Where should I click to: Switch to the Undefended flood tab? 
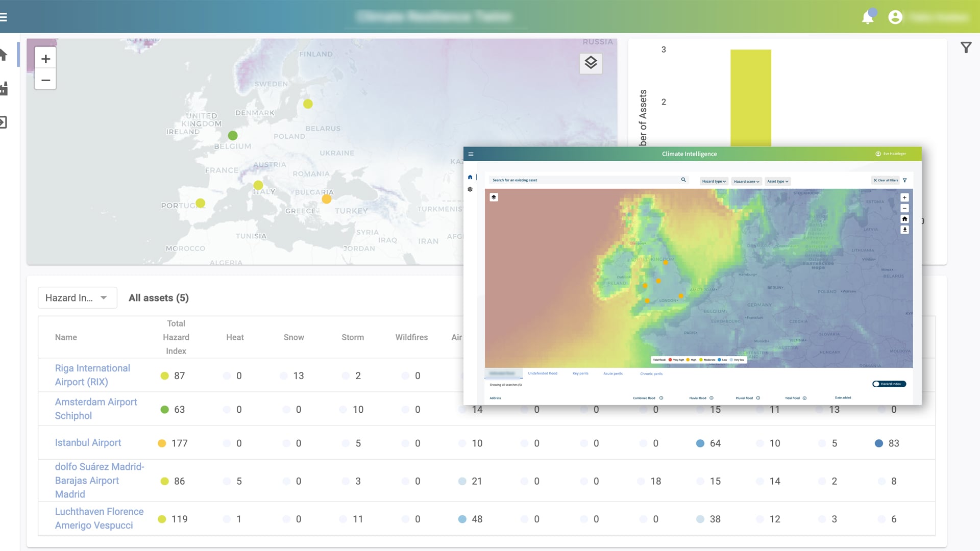(543, 373)
